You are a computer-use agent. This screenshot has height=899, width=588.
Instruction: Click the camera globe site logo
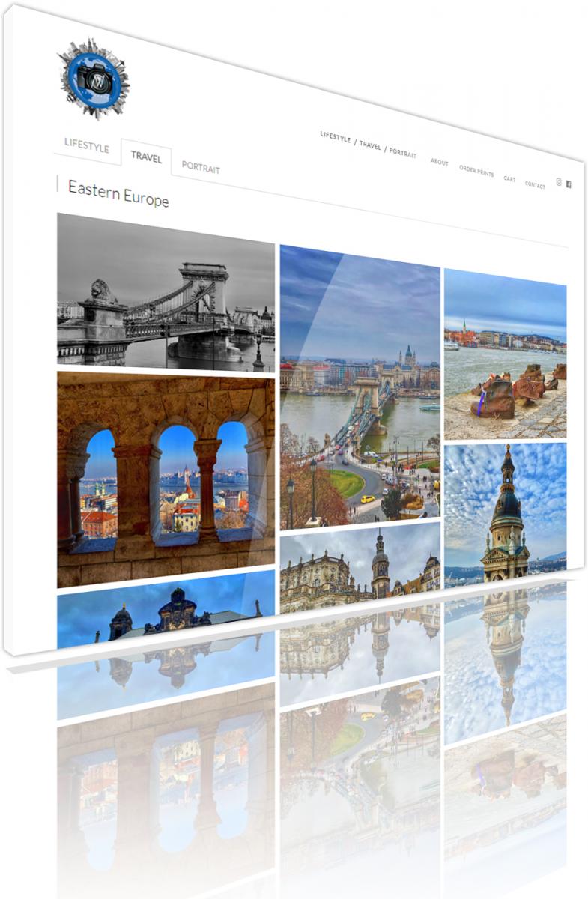[x=94, y=79]
